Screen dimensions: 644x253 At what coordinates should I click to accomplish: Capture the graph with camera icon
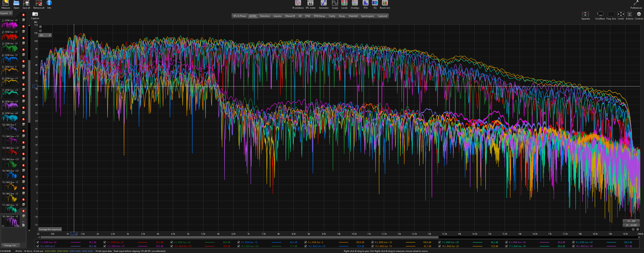click(35, 14)
